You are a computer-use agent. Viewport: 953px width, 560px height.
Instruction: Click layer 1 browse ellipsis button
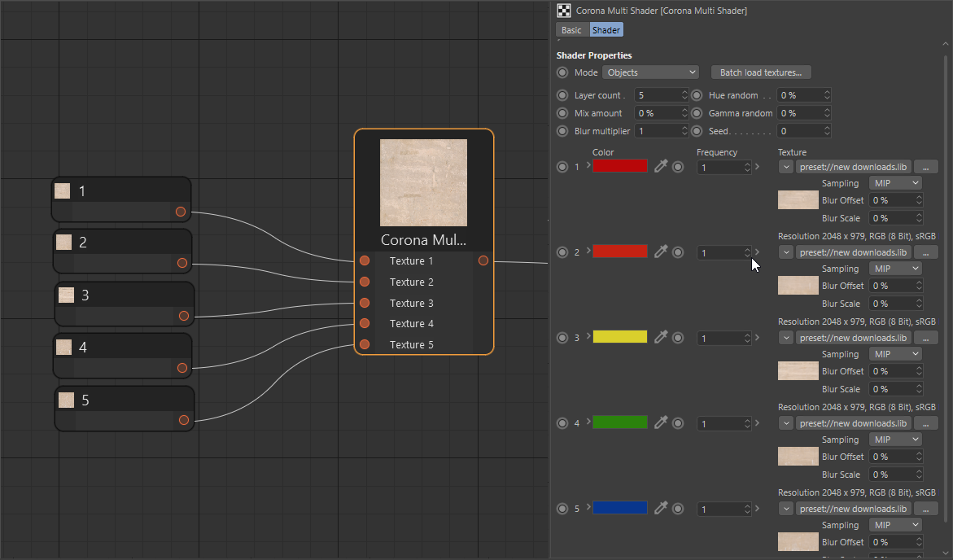pos(925,167)
